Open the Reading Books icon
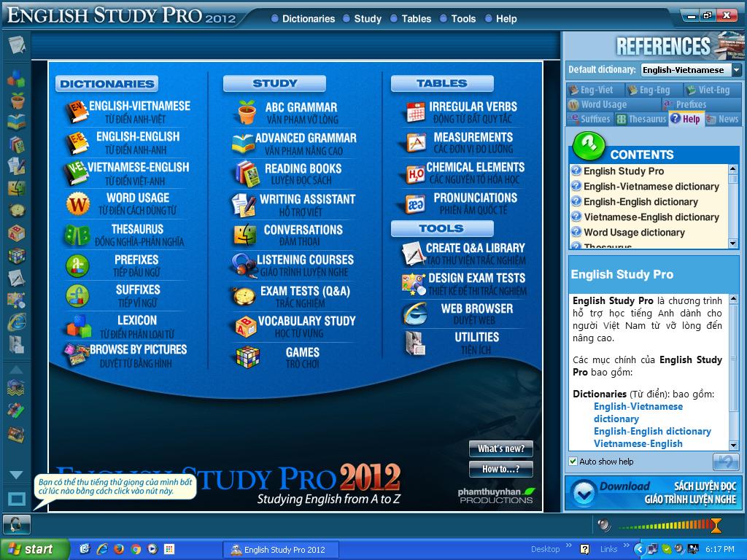 [x=247, y=174]
